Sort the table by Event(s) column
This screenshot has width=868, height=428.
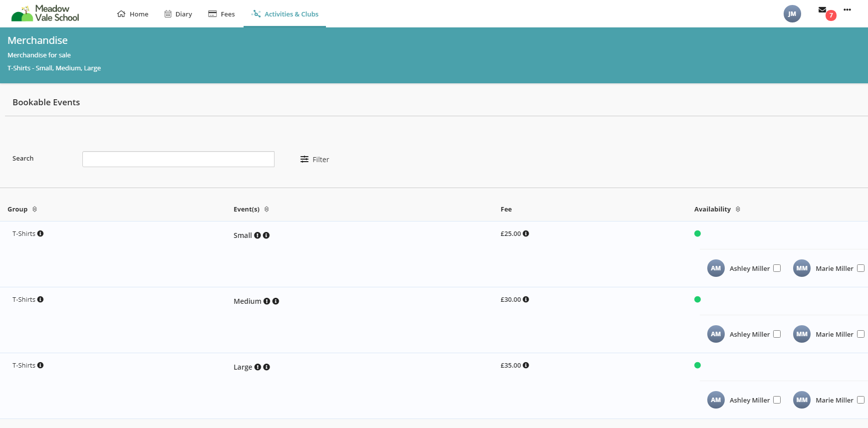[267, 210]
